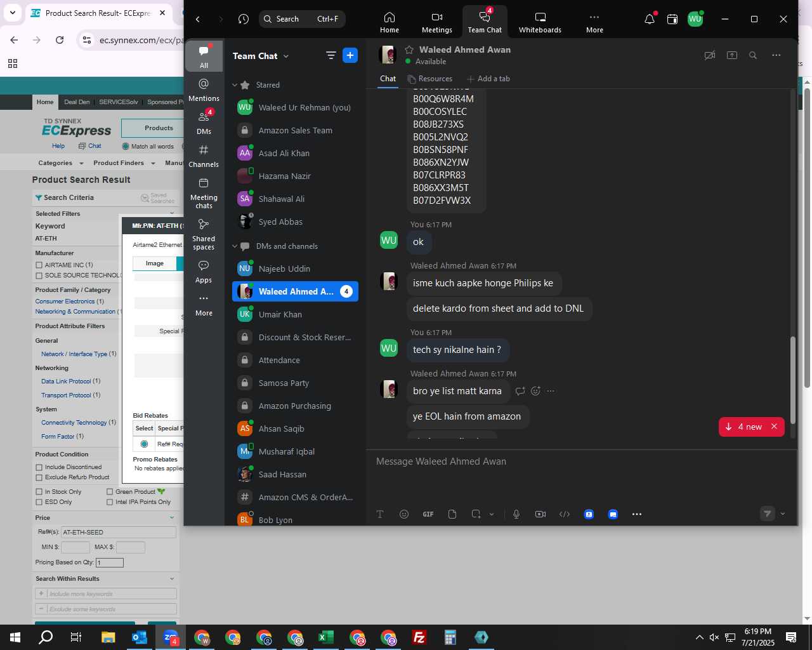Check SOLE SOURCE TECHNOLOGY manufacturer checkbox

tap(39, 275)
